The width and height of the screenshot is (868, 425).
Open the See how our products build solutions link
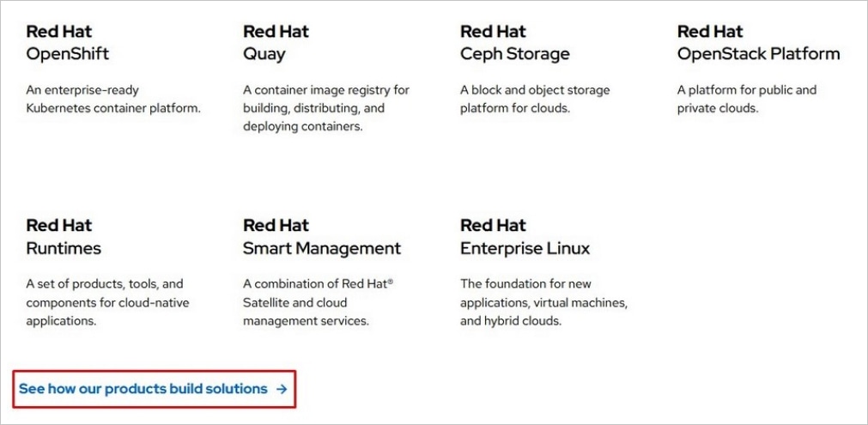144,389
